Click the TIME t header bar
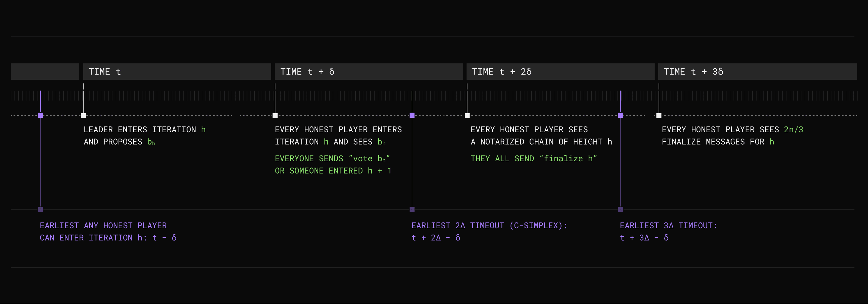868x304 pixels. tap(177, 72)
